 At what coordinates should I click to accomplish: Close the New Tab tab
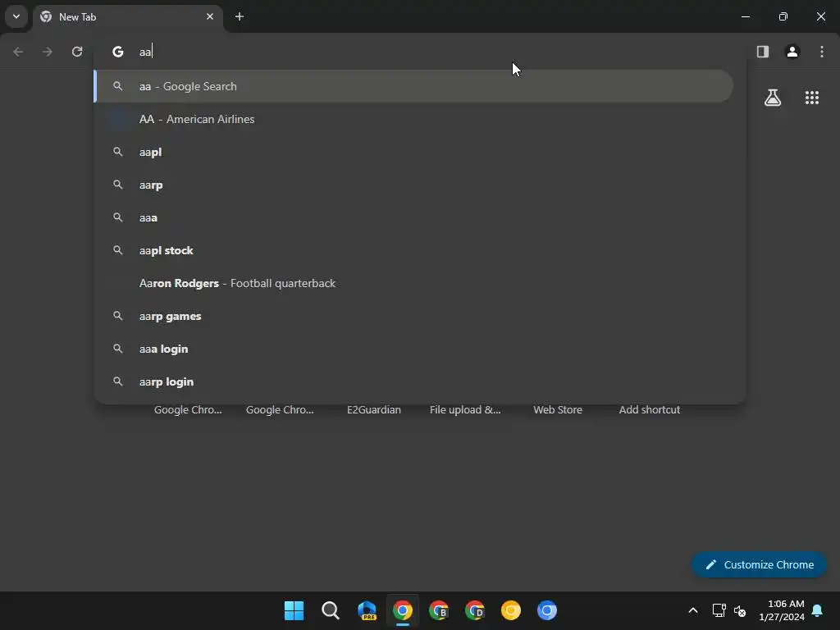210,16
